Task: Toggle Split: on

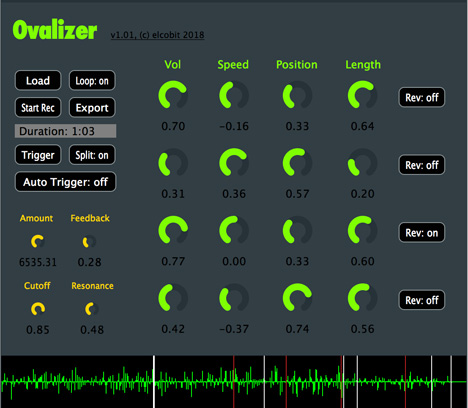Action: pos(92,155)
